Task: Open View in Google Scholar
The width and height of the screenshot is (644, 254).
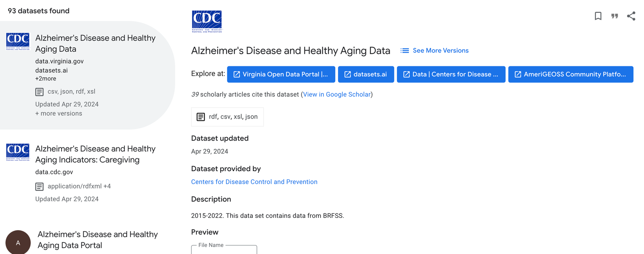Action: (337, 94)
